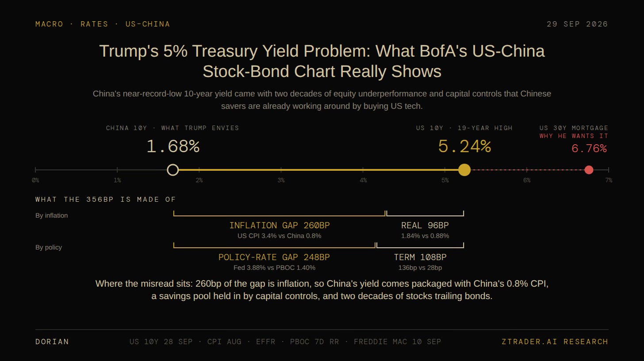Click the 6% tick on yield axis
Screen dimensions: 644x361
point(527,180)
